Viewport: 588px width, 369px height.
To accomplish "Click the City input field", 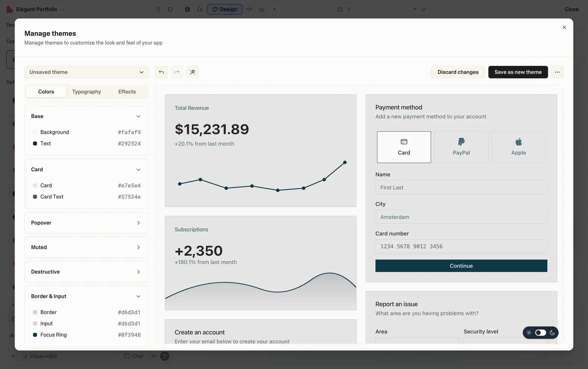I will [x=461, y=217].
